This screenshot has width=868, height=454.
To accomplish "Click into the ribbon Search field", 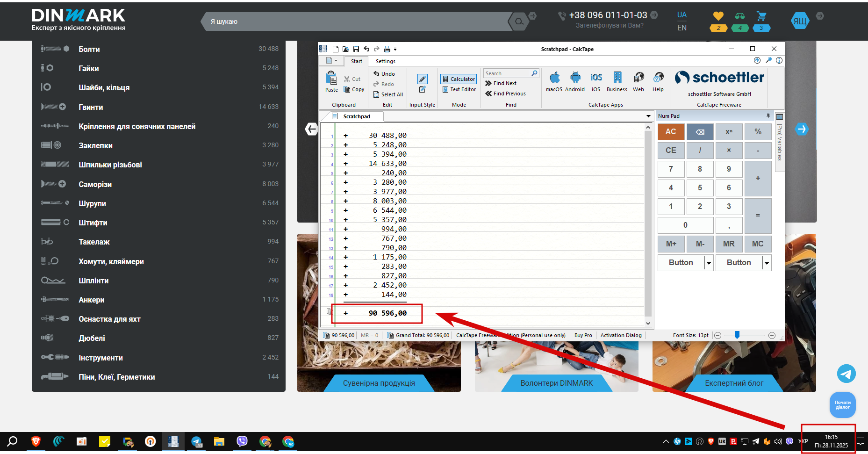I will (507, 73).
